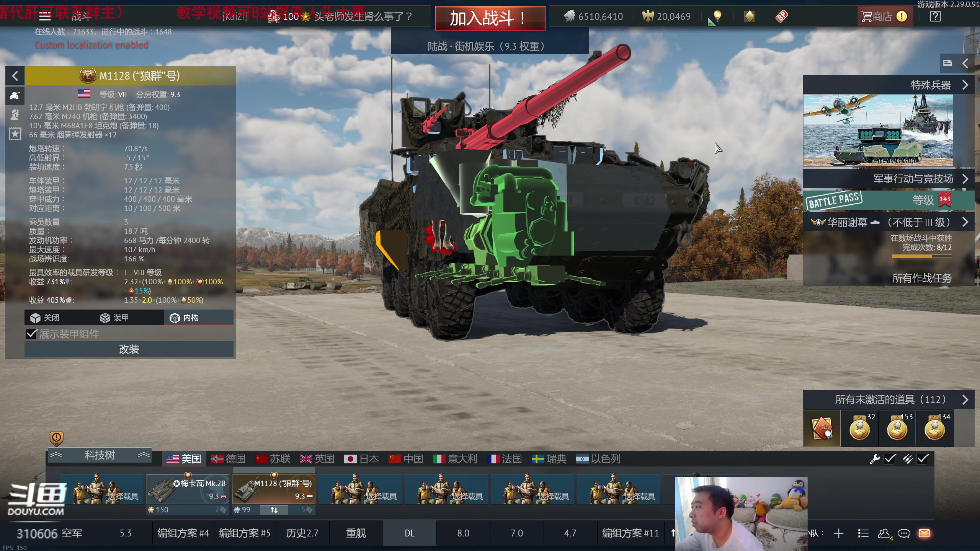Expand 特殊兵器 section arrow
980x551 pixels.
point(965,85)
